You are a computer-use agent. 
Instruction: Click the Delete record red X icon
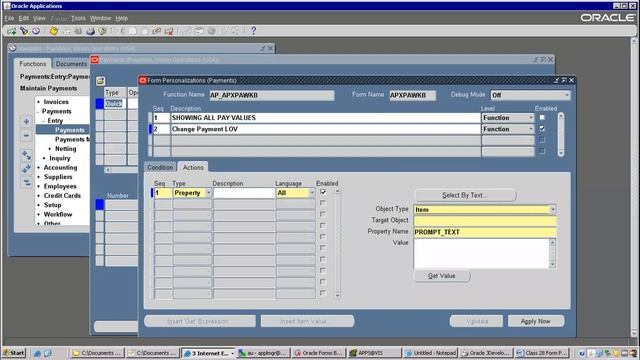(x=169, y=31)
